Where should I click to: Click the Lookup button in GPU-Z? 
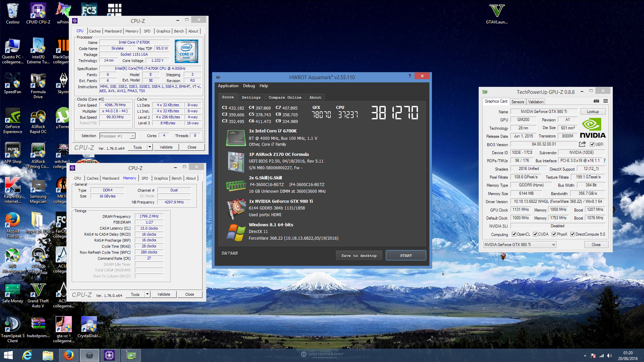pos(592,112)
